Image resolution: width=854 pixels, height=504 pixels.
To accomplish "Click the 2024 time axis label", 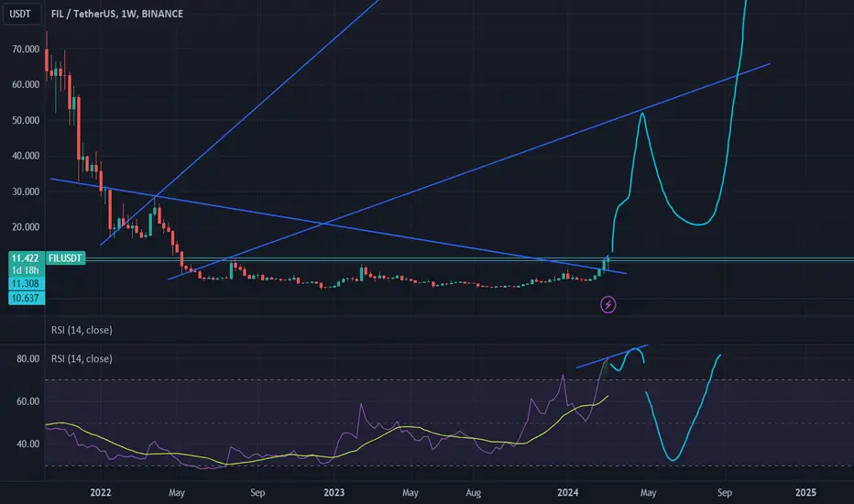I will [x=568, y=493].
